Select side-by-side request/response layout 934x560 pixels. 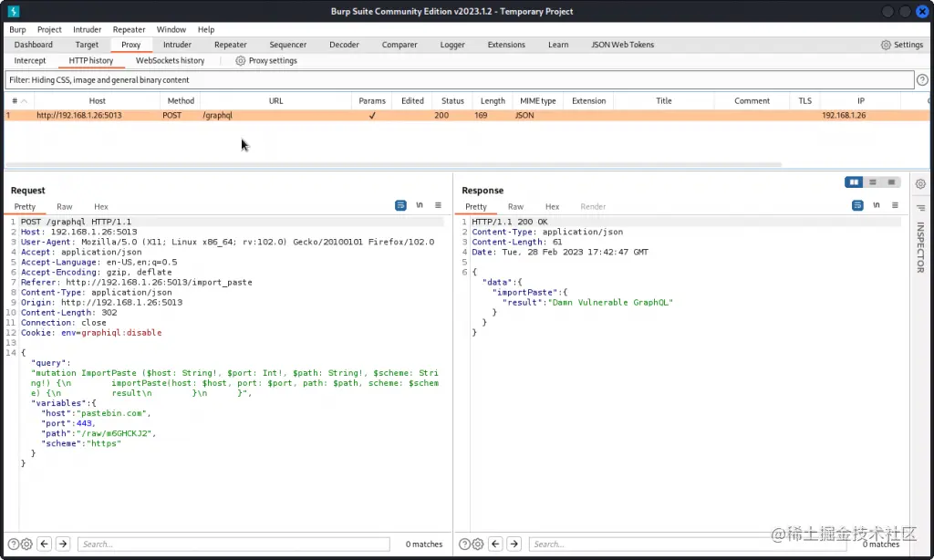tap(855, 182)
